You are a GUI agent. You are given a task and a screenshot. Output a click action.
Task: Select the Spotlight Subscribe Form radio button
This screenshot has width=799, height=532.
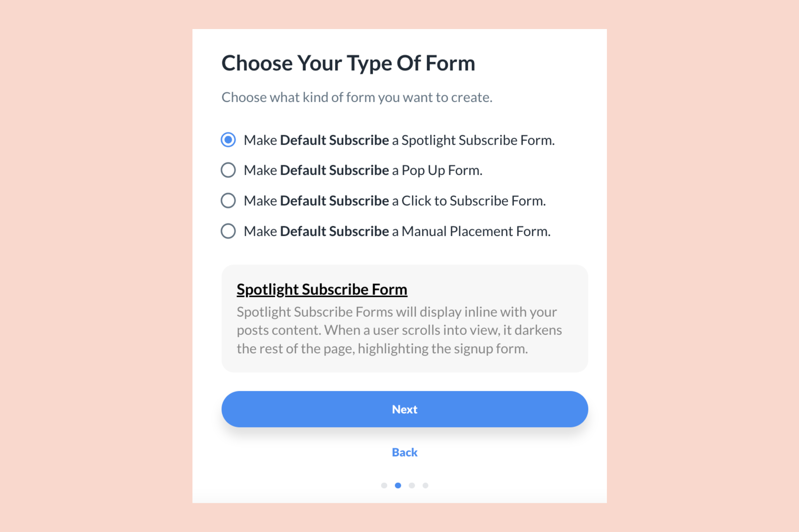(228, 140)
